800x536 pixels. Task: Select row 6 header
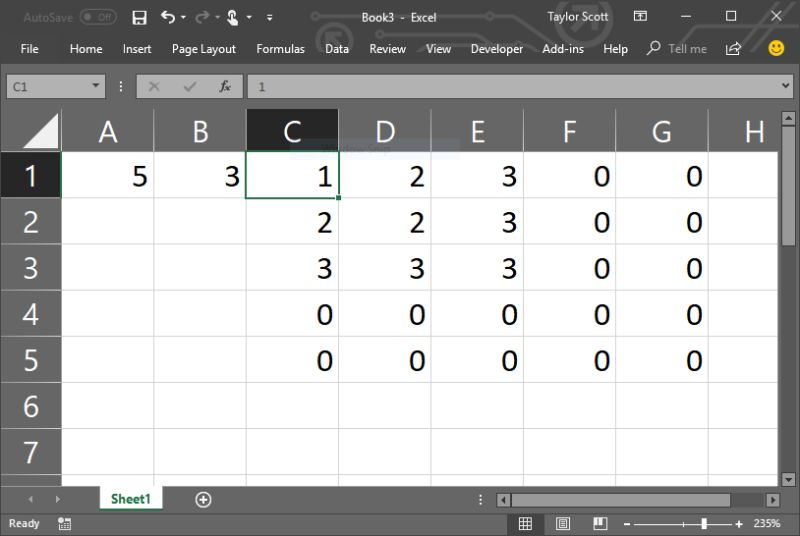click(x=31, y=406)
